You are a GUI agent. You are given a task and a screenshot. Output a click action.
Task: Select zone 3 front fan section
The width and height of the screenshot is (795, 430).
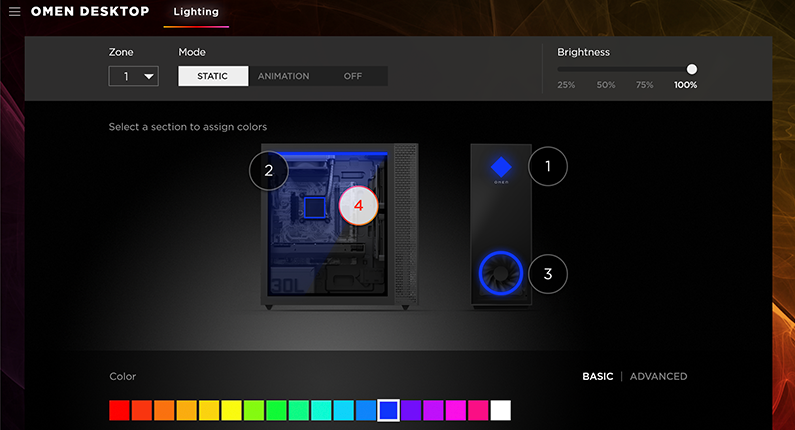548,274
